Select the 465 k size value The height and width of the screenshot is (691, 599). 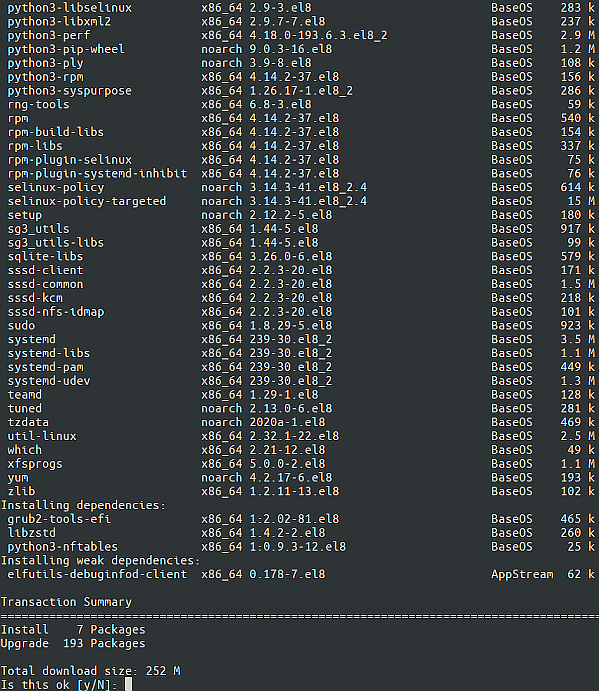point(577,519)
